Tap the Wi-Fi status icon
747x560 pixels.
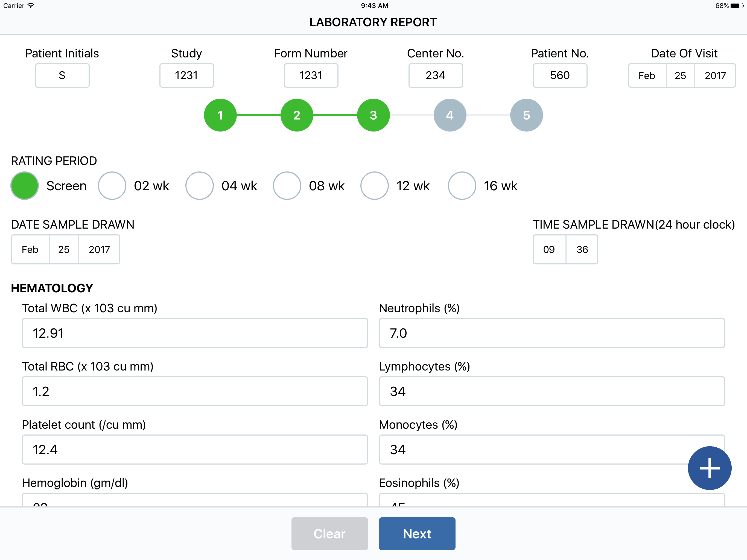point(31,5)
